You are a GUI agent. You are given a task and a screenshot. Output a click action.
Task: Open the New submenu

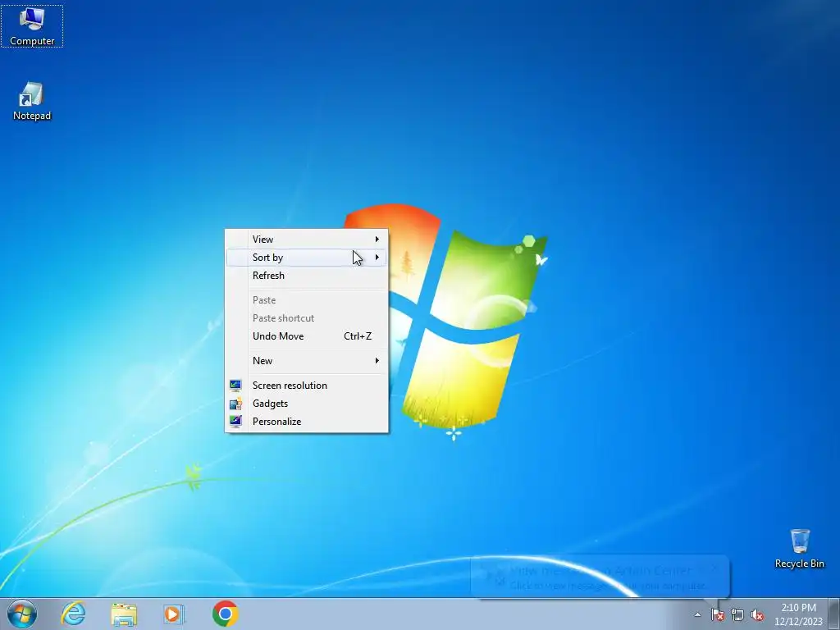307,361
